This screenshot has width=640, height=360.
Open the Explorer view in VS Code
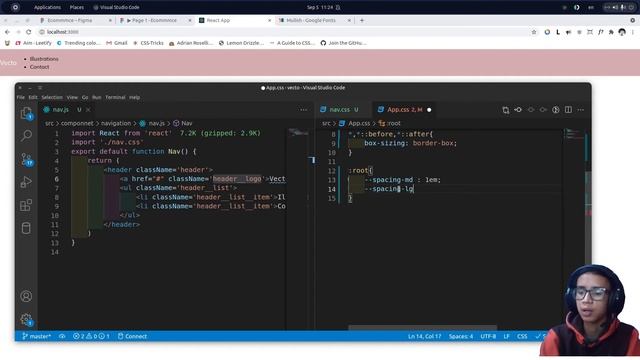[x=27, y=113]
